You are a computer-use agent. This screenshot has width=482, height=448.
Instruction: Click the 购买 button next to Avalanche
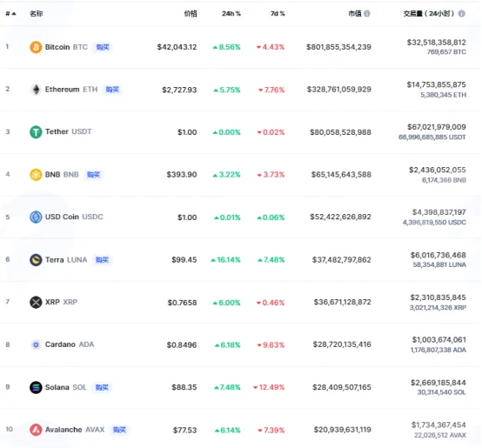[119, 430]
